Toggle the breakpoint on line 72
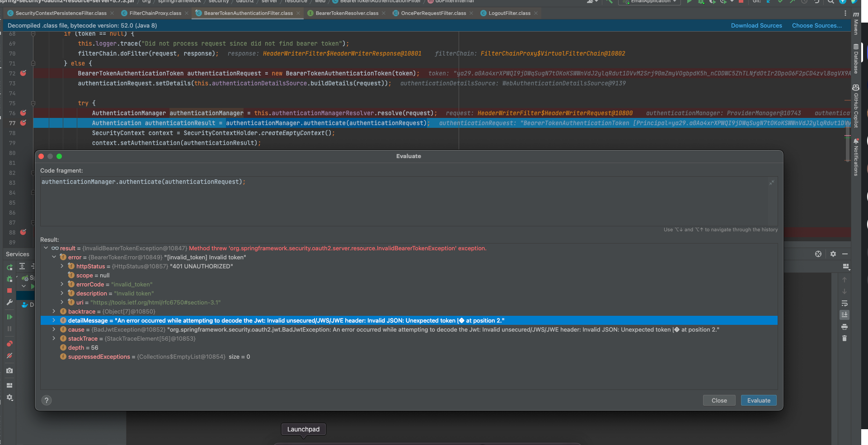The height and width of the screenshot is (445, 868). coord(23,73)
